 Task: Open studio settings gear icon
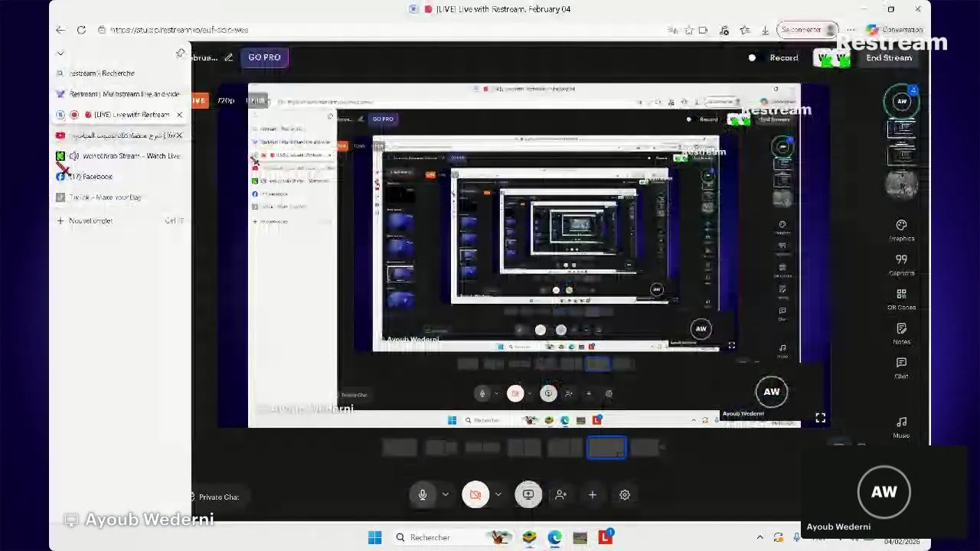tap(625, 495)
